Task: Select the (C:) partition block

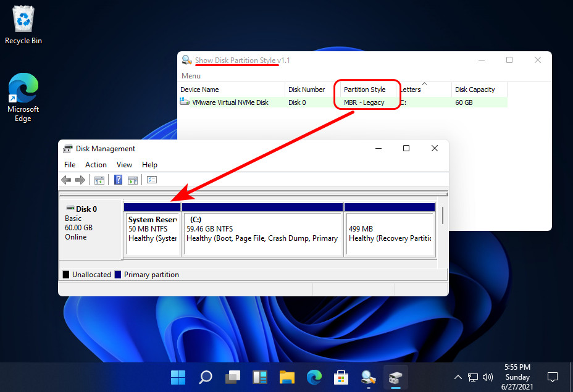Action: click(x=262, y=231)
